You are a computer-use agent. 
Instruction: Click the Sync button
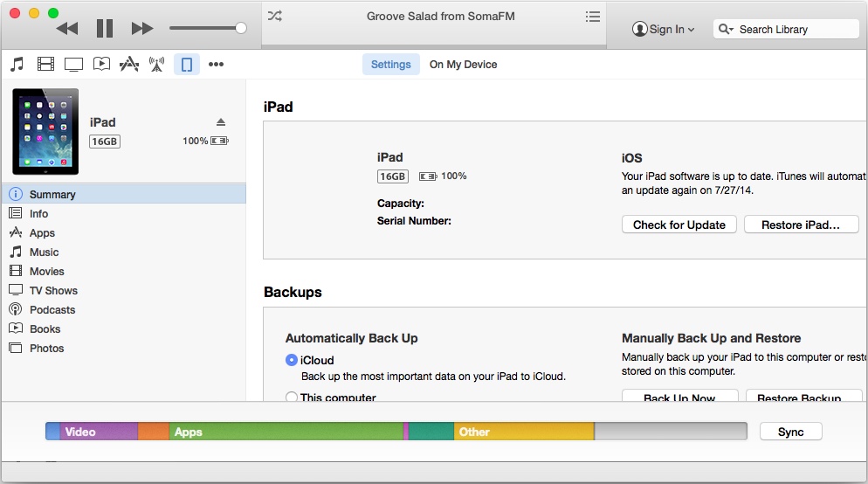(x=790, y=432)
